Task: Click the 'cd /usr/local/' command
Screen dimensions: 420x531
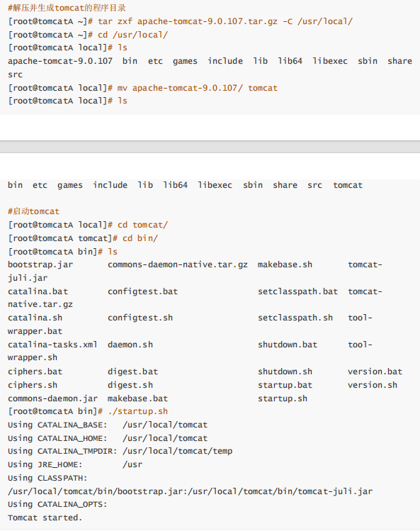Action: [x=132, y=35]
